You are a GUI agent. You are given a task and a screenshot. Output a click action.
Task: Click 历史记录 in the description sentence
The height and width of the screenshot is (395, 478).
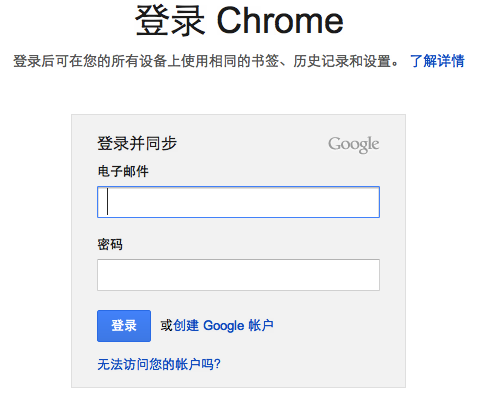320,61
